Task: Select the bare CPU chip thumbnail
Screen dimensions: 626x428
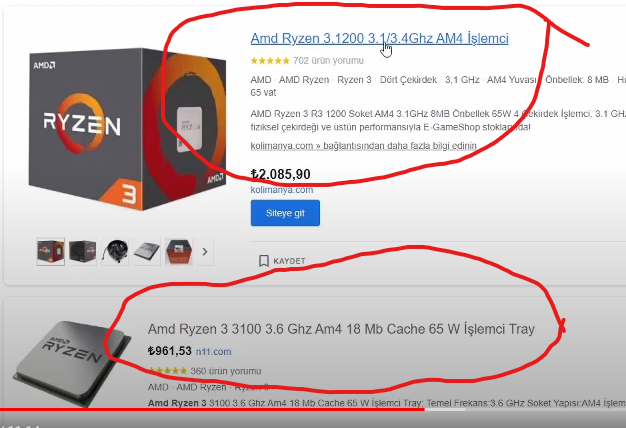Action: (147, 252)
